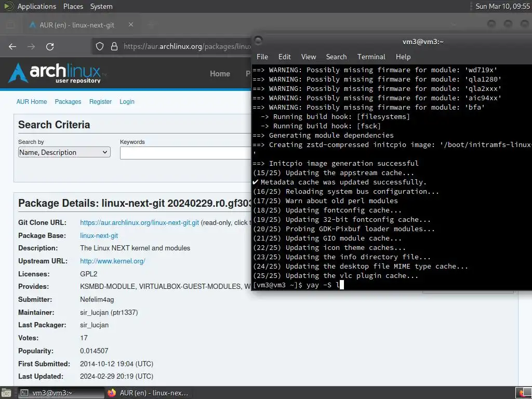Open terminal File menu
The image size is (532, 399).
(262, 57)
